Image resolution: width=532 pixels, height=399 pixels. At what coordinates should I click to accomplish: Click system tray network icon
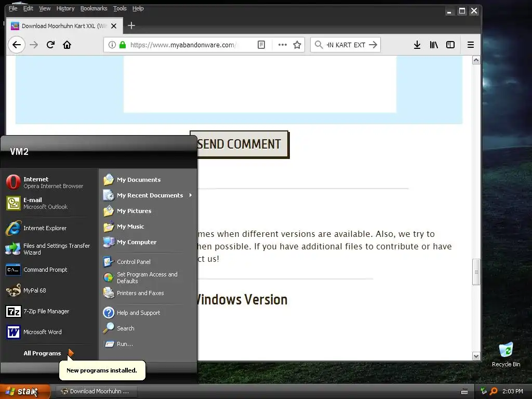pyautogui.click(x=484, y=391)
